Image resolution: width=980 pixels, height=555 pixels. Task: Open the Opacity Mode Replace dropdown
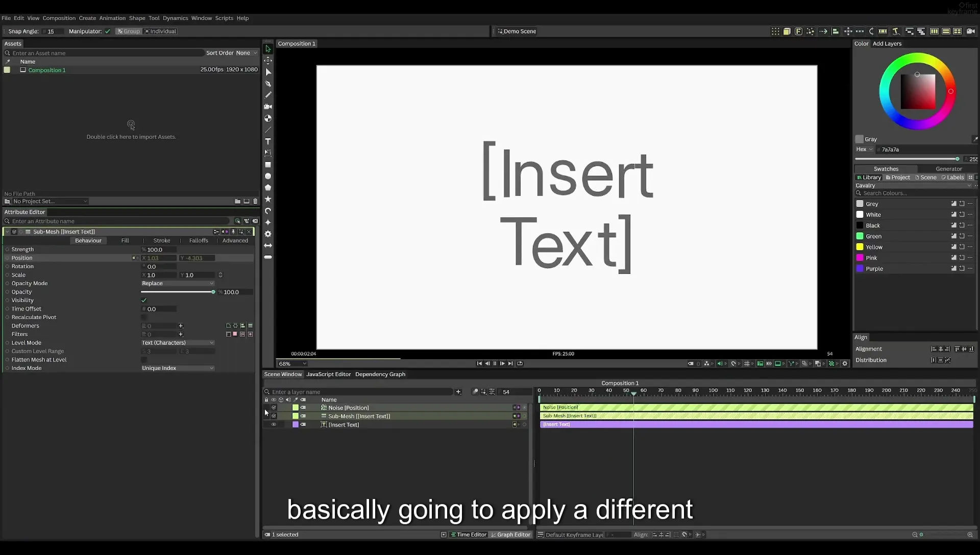pos(178,284)
